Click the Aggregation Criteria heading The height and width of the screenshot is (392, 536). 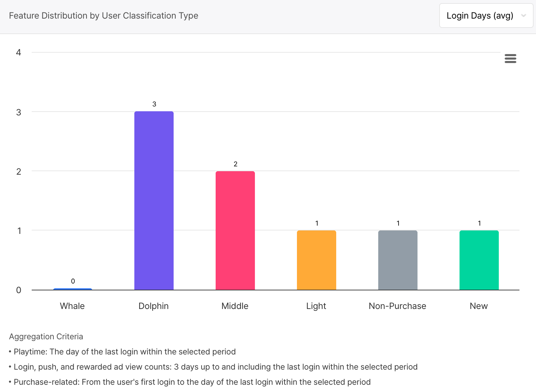click(46, 337)
